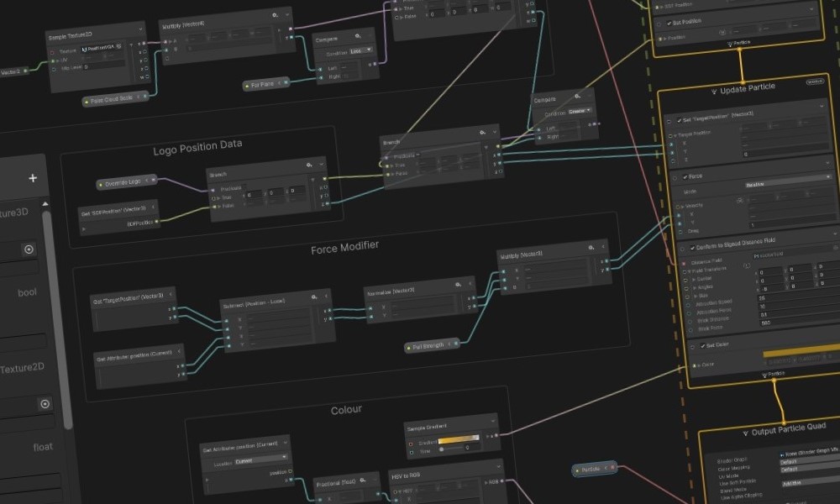Select the bool property in blackboard
This screenshot has width=840, height=504.
coord(28,292)
